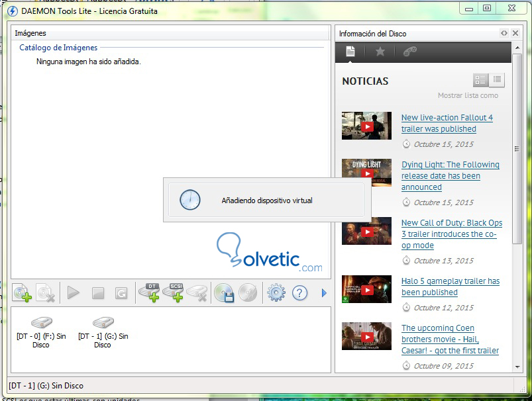Maximize the DAEMON Tools Lite window
The height and width of the screenshot is (401, 532).
[487, 9]
